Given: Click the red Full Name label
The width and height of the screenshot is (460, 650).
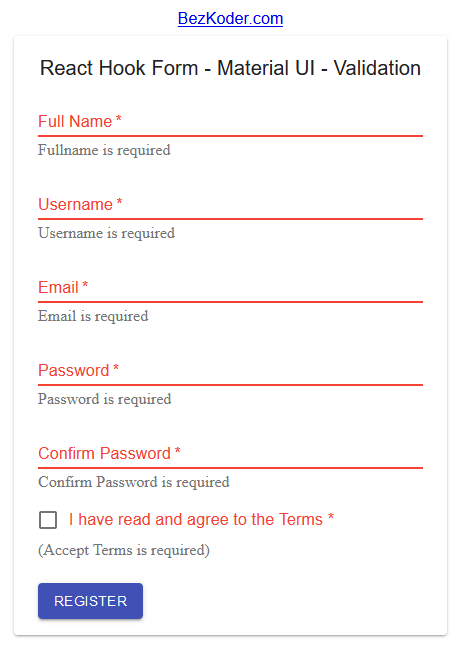Looking at the screenshot, I should click(x=80, y=121).
